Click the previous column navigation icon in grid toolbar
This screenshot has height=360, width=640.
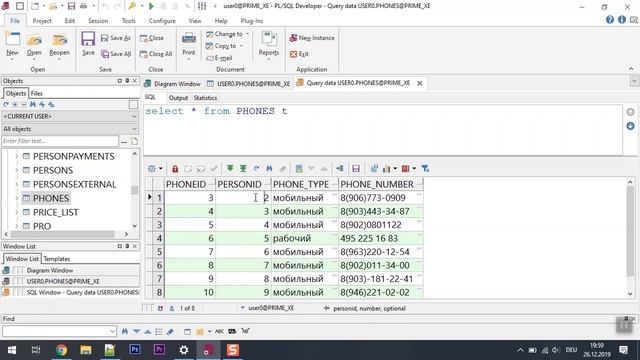click(x=340, y=169)
